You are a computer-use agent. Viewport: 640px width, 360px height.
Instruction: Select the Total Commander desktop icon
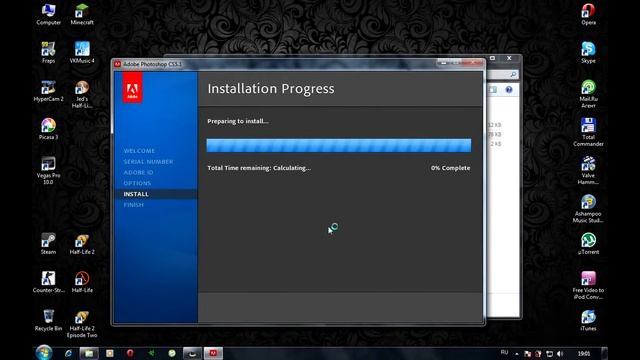tap(588, 132)
